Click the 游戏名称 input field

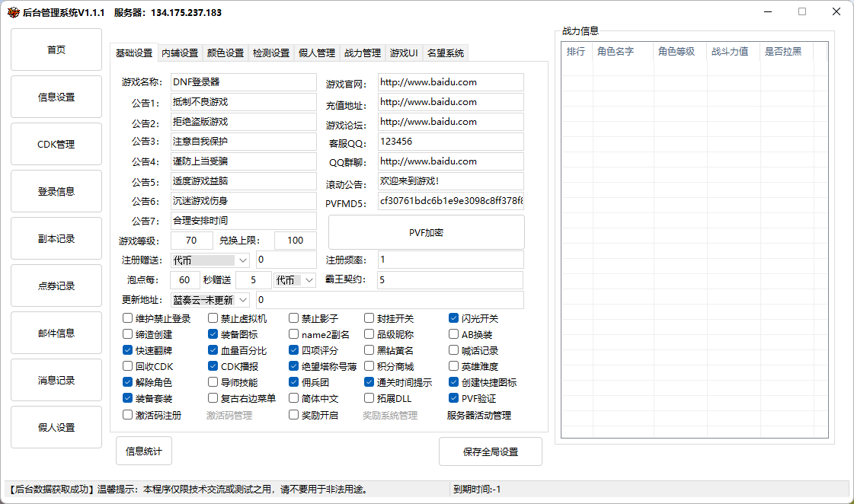242,82
